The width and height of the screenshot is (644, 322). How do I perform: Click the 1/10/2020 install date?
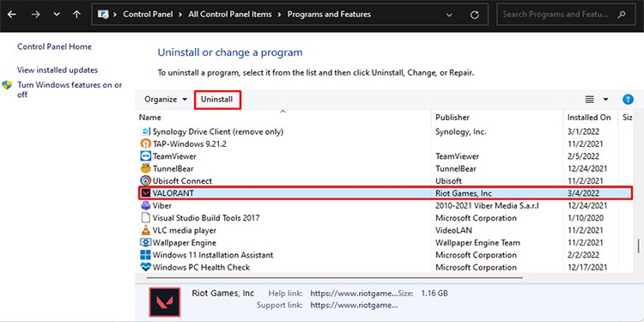[x=586, y=218]
